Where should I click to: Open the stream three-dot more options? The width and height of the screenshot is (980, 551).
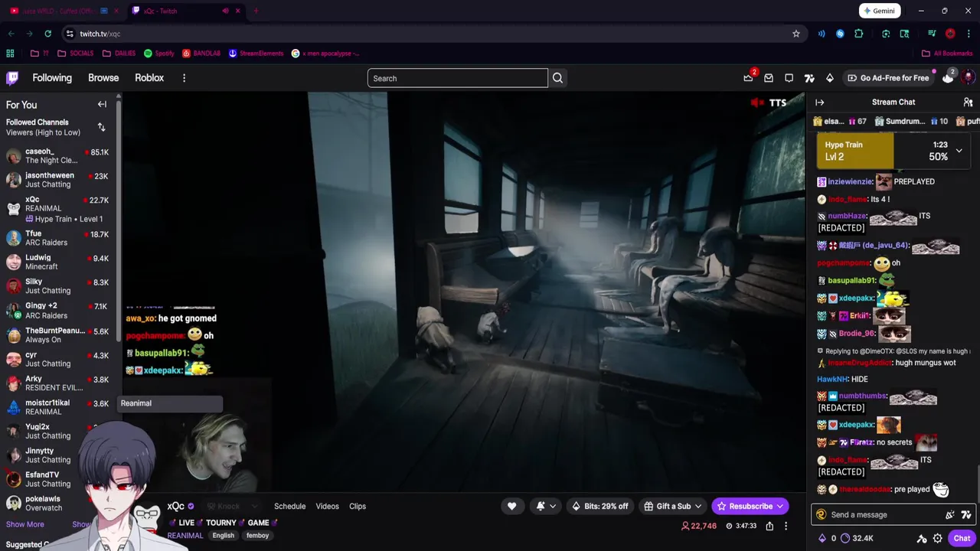[x=786, y=526]
